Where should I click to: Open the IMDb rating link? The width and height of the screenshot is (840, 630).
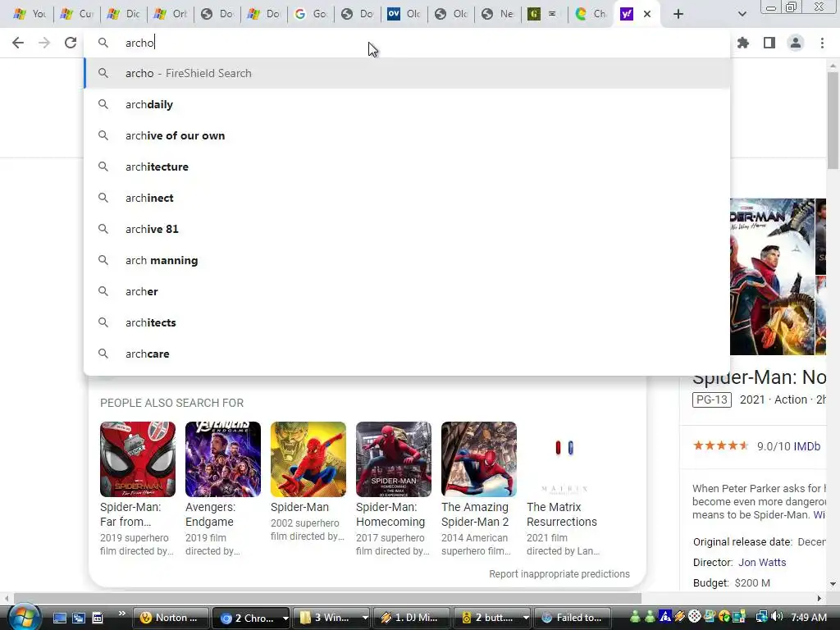pyautogui.click(x=807, y=446)
